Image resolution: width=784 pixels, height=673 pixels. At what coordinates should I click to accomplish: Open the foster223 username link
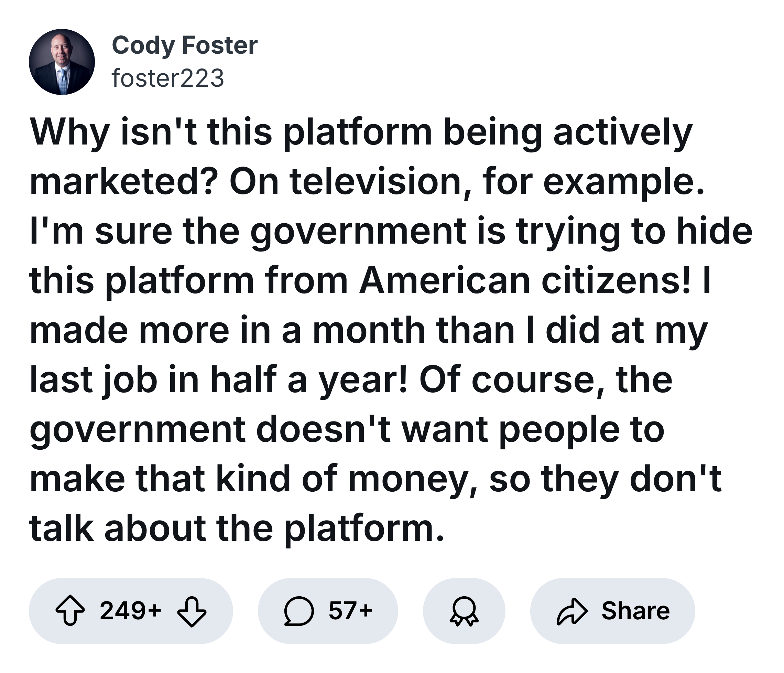(x=168, y=78)
